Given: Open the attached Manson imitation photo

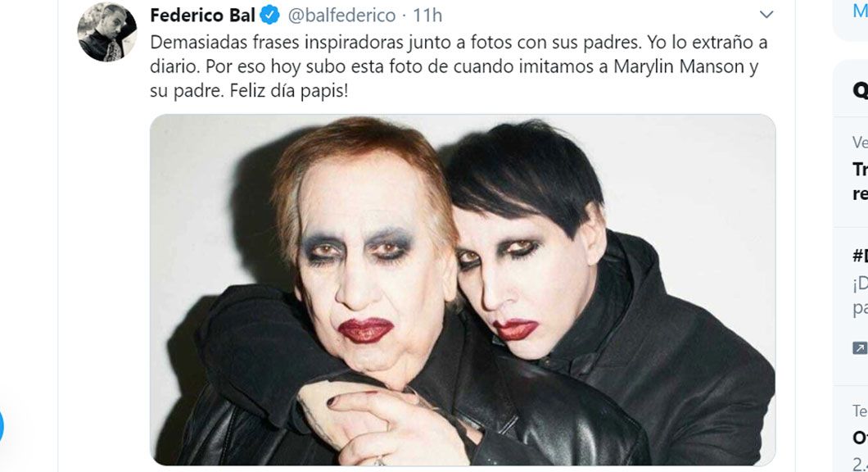Looking at the screenshot, I should coord(462,290).
